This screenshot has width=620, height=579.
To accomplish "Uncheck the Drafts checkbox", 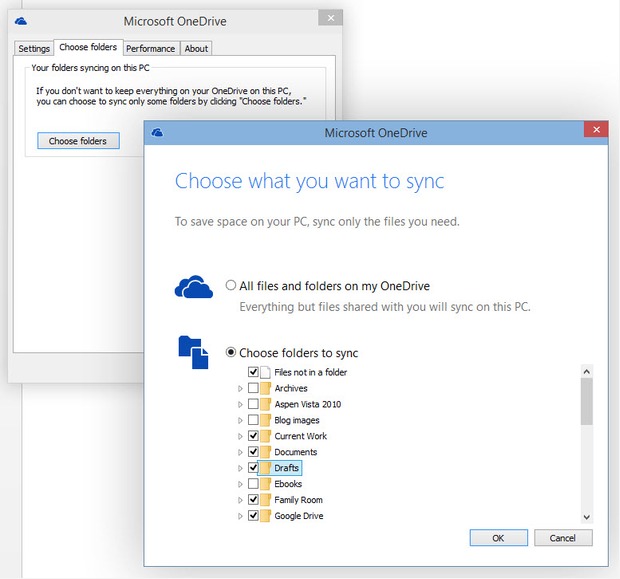I will 253,467.
